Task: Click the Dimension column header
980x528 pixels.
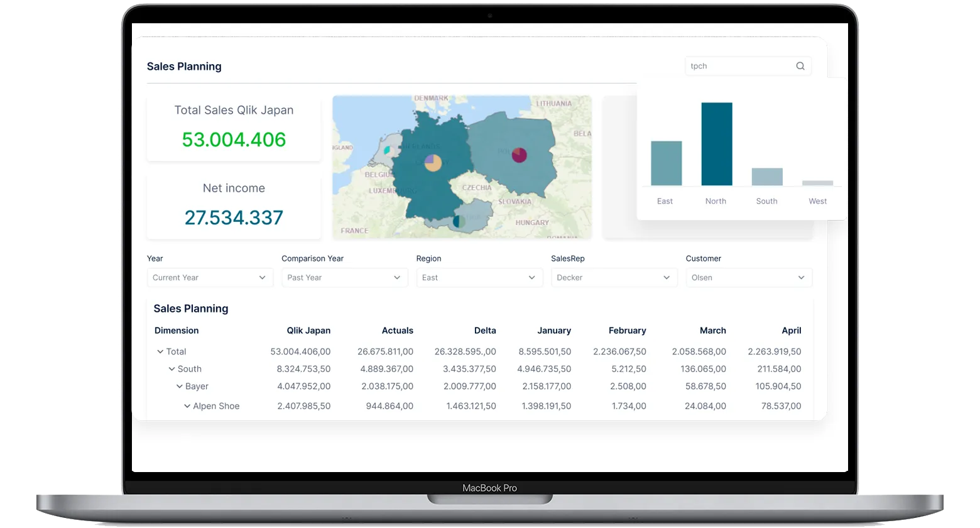Action: pyautogui.click(x=177, y=331)
